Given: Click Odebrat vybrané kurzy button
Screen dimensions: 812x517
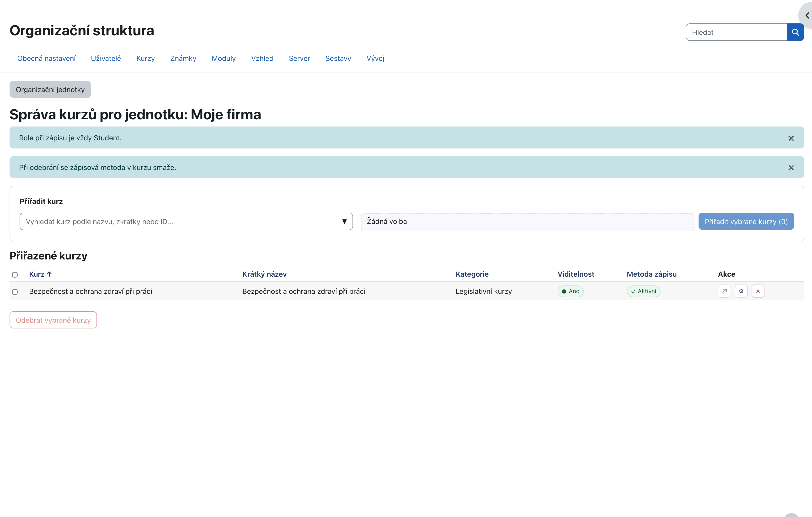Looking at the screenshot, I should click(x=53, y=320).
